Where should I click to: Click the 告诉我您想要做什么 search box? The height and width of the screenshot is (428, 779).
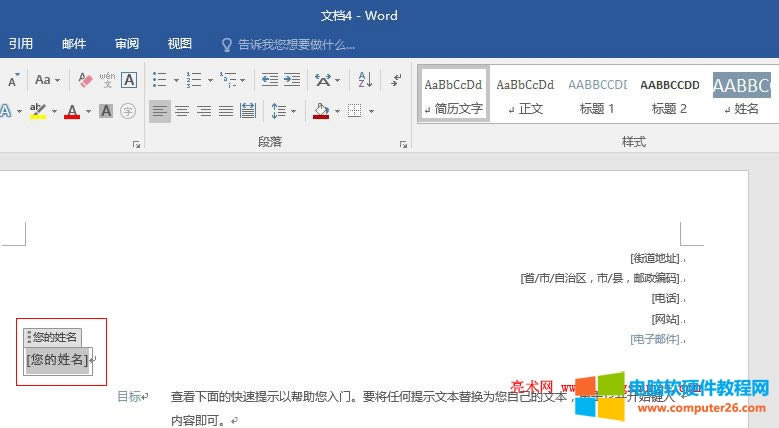tap(296, 44)
